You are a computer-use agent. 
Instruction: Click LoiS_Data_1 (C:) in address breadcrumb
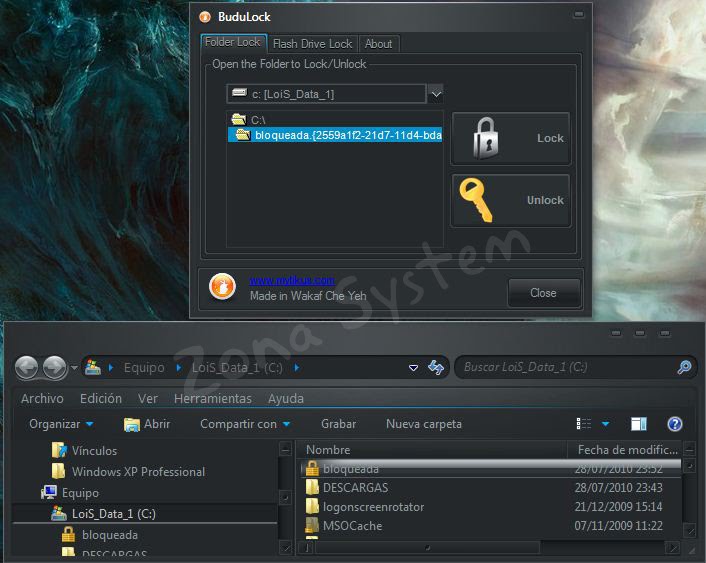[x=237, y=368]
